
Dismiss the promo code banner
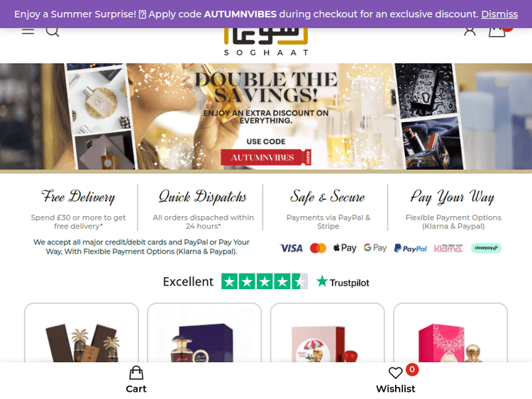click(499, 14)
